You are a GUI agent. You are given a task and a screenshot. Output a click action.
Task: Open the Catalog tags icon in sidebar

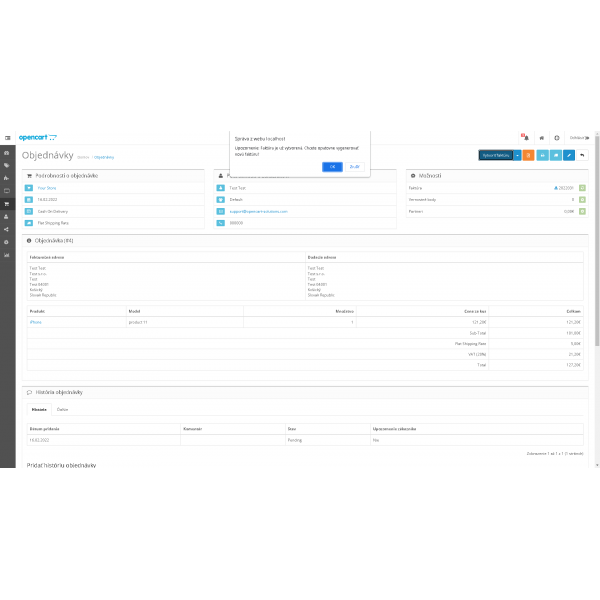[7, 165]
